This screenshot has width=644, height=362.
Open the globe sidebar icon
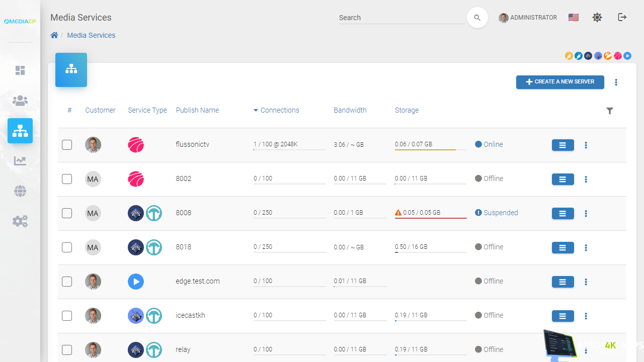point(20,191)
